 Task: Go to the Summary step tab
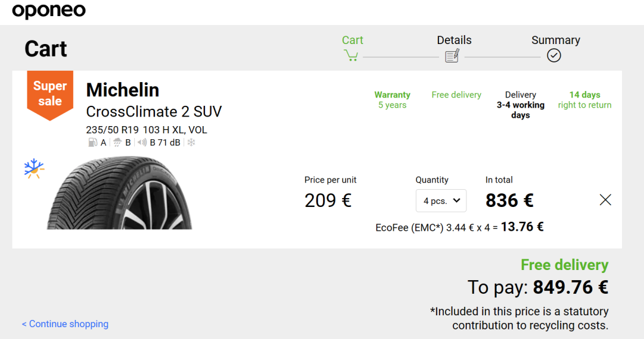(555, 40)
